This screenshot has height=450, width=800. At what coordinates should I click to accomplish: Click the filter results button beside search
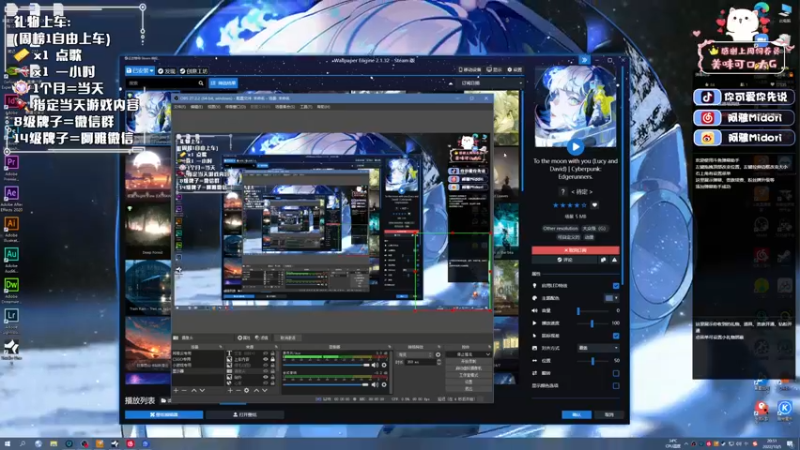[223, 83]
